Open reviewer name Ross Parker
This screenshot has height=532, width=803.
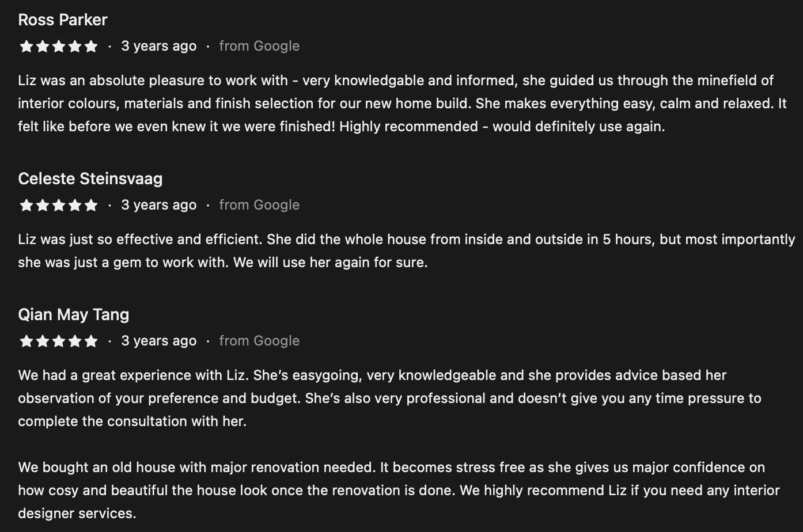pos(63,20)
